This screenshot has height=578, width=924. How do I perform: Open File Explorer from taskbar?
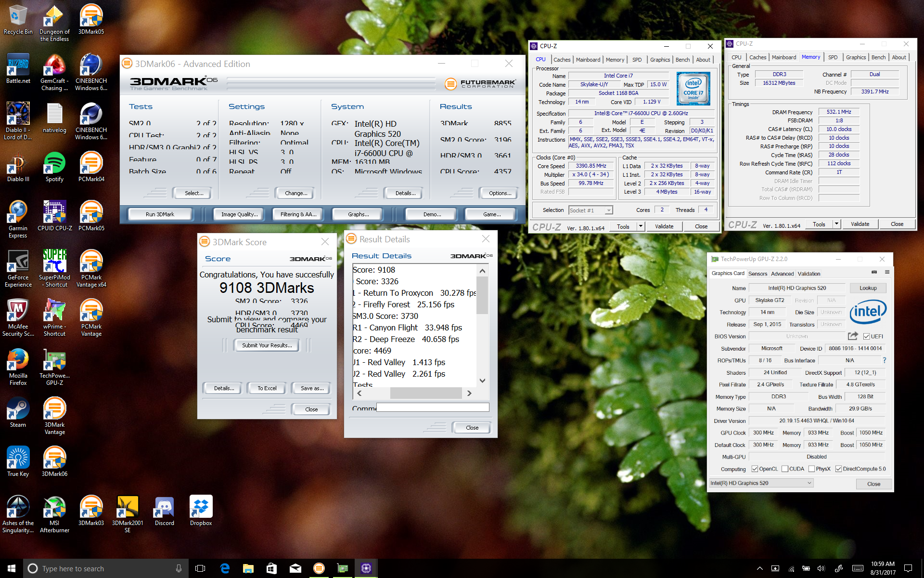pyautogui.click(x=248, y=568)
